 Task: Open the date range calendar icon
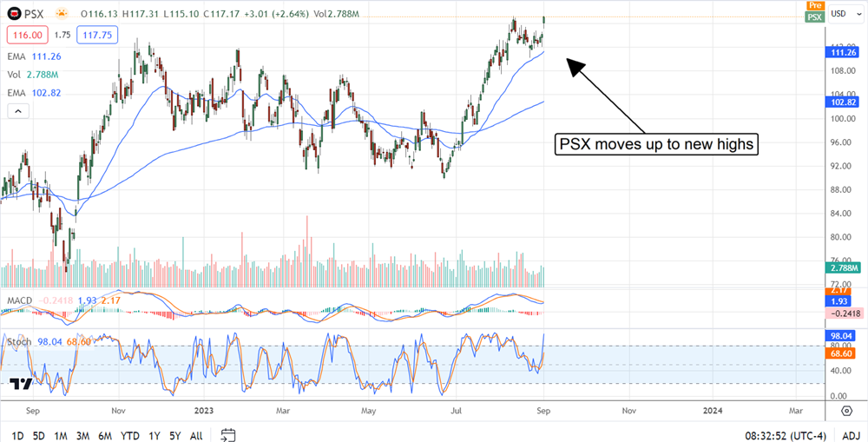[228, 435]
